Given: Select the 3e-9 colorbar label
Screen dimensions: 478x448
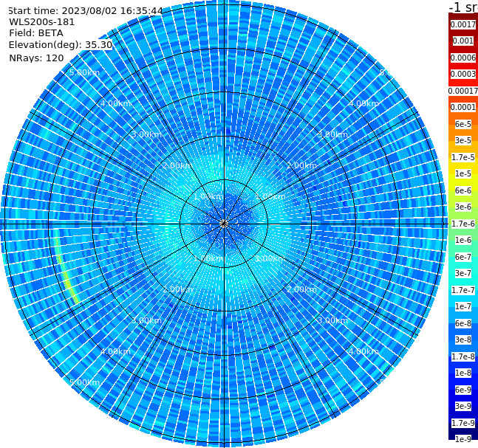Looking at the screenshot, I should pos(463,406).
